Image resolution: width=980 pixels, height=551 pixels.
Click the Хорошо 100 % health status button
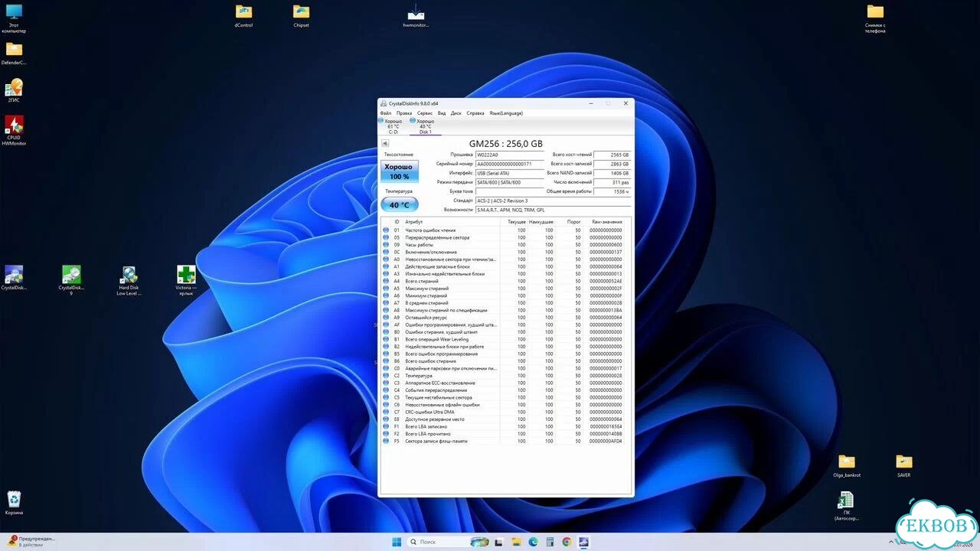[x=399, y=171]
